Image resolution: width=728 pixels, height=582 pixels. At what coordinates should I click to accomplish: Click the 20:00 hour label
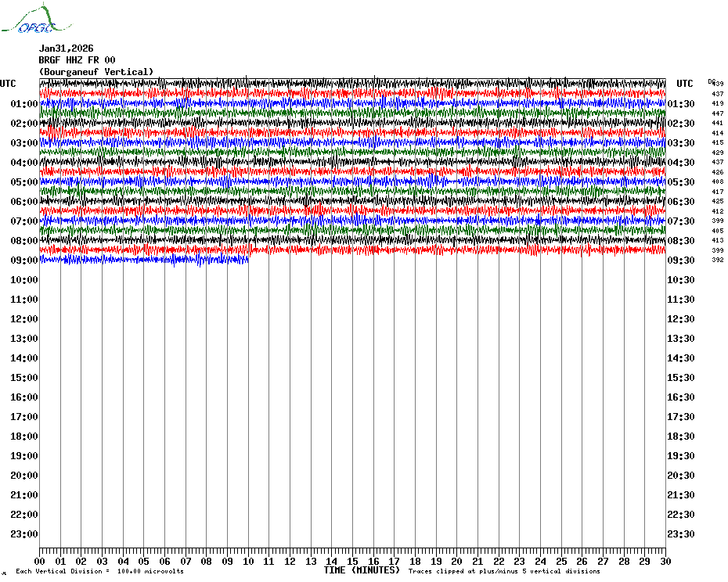point(24,476)
